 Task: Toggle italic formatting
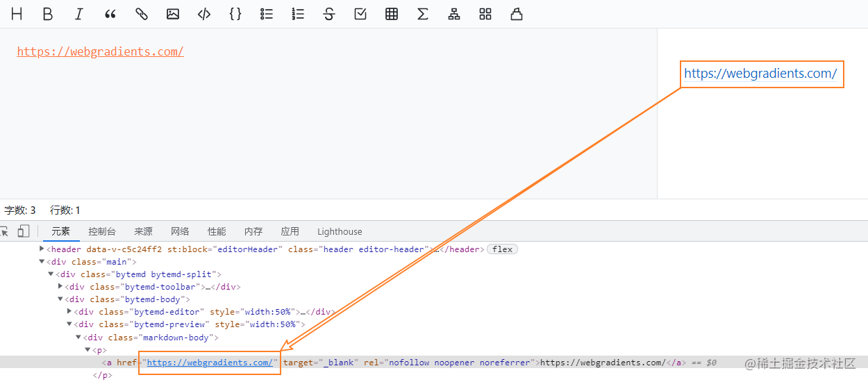[x=79, y=14]
